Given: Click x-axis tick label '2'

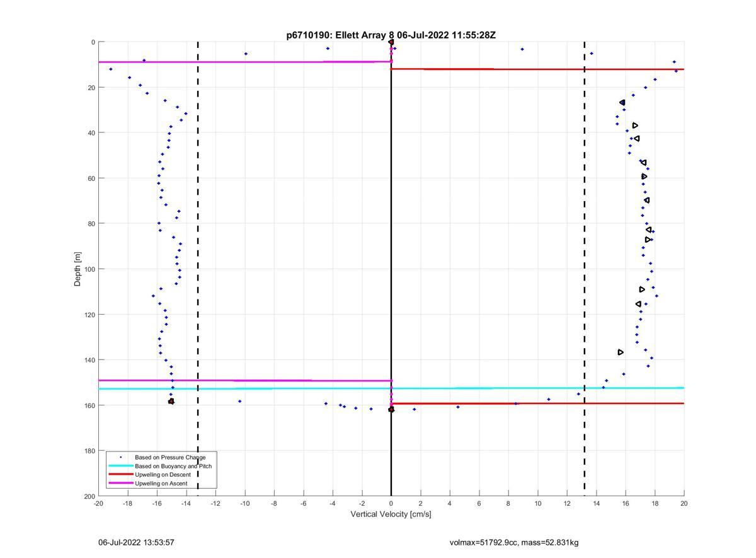Looking at the screenshot, I should click(420, 503).
